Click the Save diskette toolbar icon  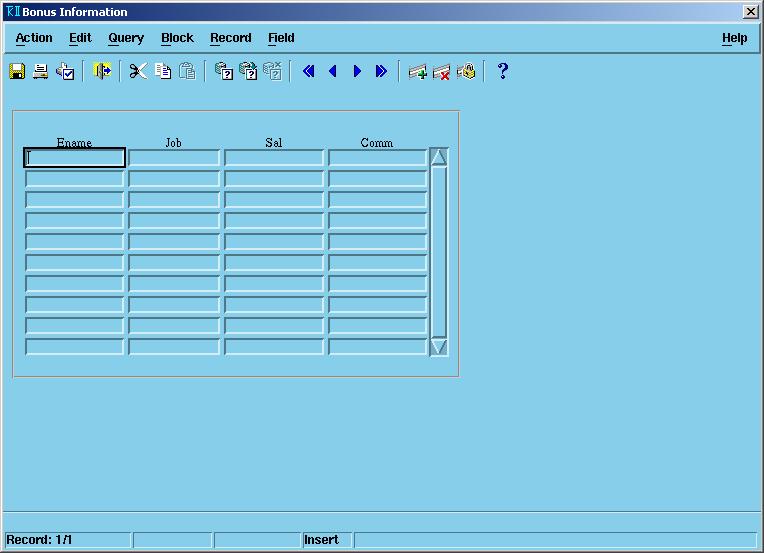(x=17, y=71)
